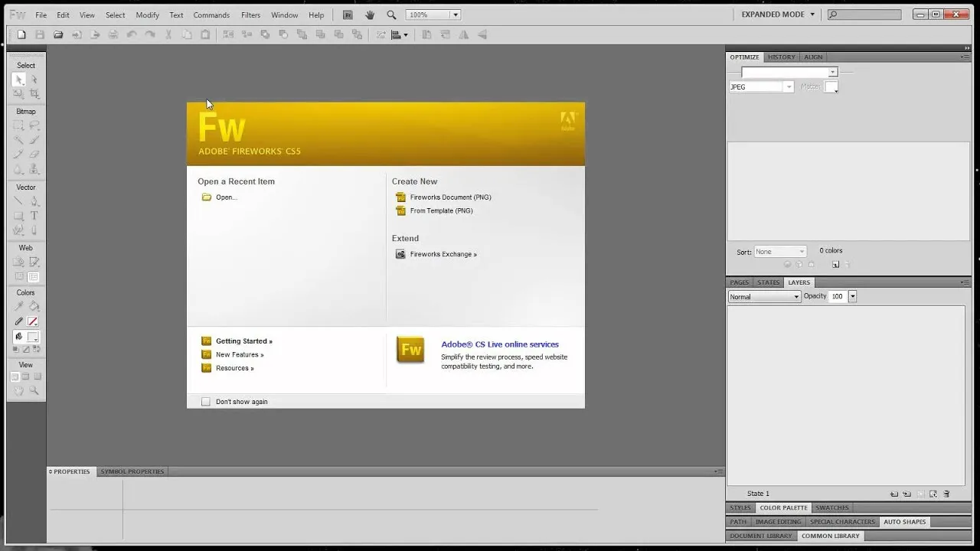Open the Opacity slider dropdown arrow
The image size is (980, 551).
coord(852,296)
